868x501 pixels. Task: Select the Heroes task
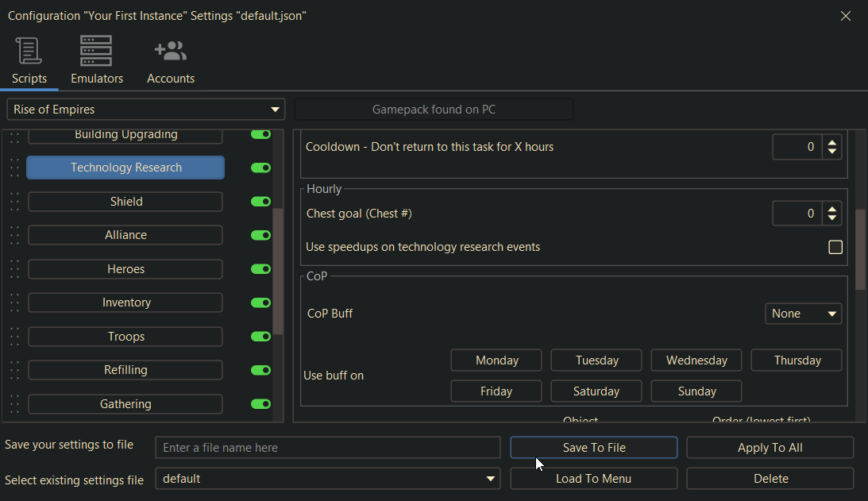[125, 269]
